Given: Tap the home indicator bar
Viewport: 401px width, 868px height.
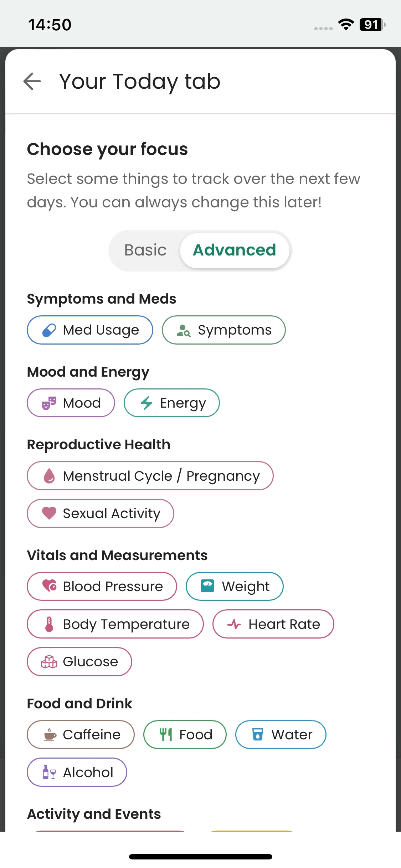Looking at the screenshot, I should pos(200,857).
